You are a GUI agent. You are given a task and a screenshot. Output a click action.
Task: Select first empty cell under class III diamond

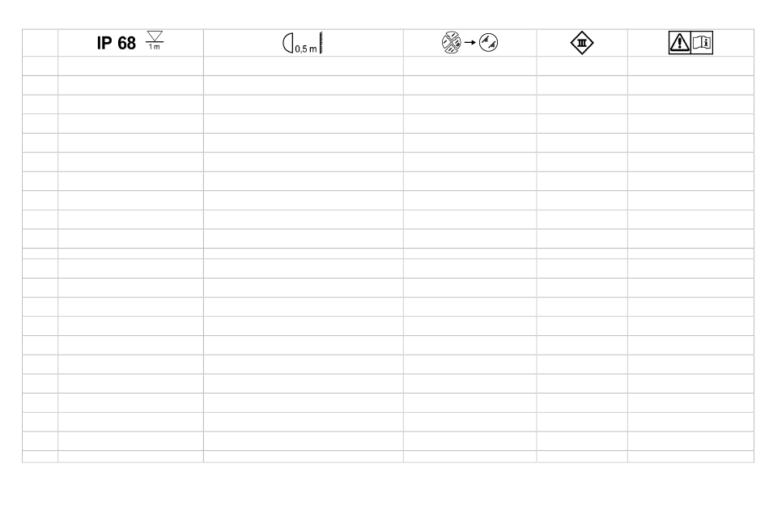581,66
